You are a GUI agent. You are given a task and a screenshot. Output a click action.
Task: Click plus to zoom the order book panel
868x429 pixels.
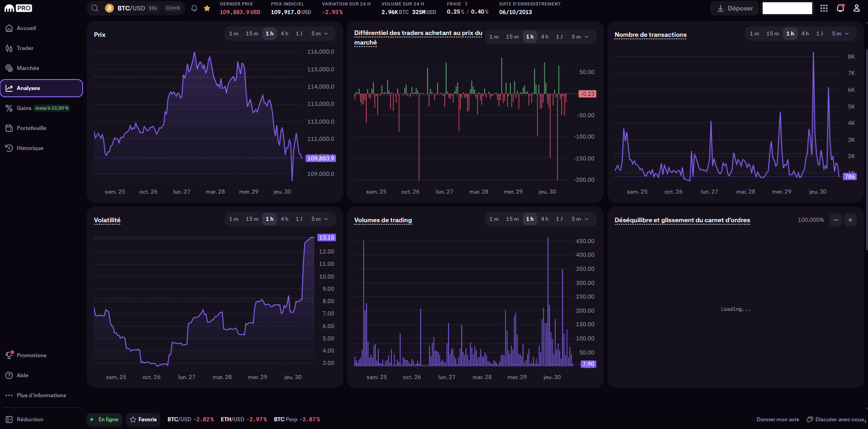coord(851,219)
